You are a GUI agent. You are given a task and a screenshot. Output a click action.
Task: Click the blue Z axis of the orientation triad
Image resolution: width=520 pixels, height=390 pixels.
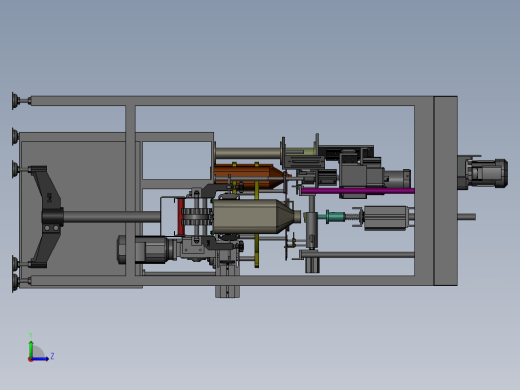coord(41,359)
